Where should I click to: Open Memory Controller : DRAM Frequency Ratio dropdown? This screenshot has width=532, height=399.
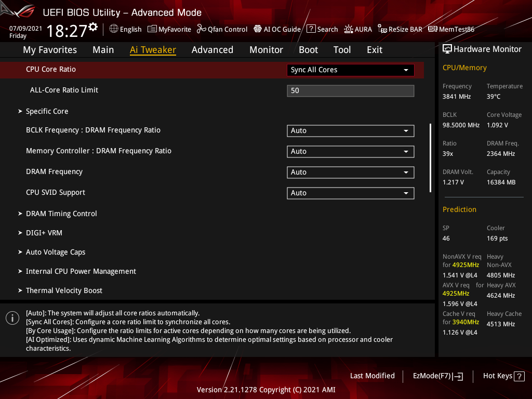(351, 151)
